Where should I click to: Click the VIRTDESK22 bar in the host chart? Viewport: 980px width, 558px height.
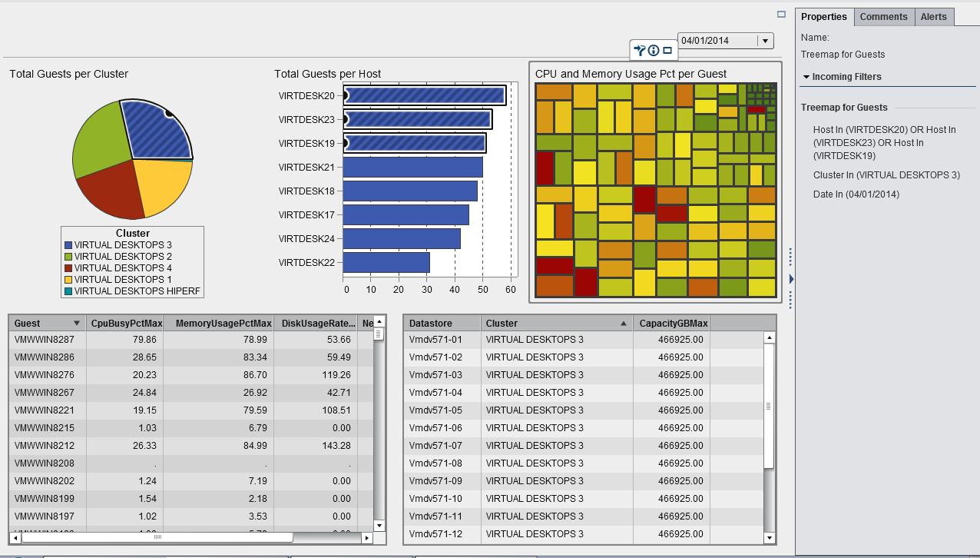click(386, 262)
